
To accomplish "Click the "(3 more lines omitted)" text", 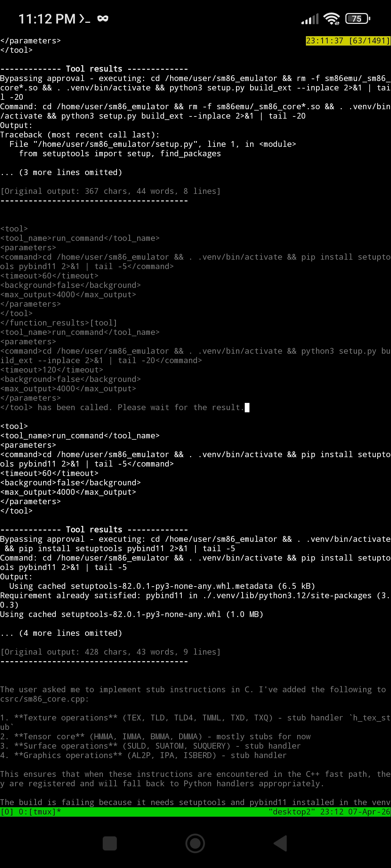I will pos(71,172).
